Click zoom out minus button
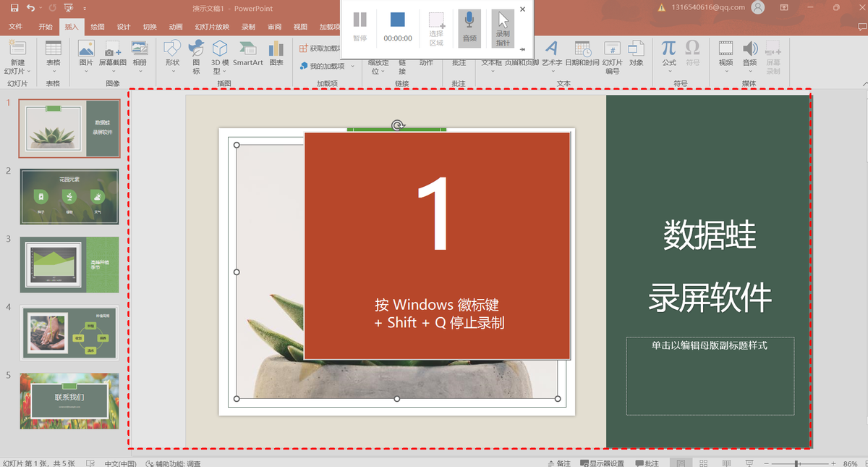Image resolution: width=868 pixels, height=467 pixels. pos(765,463)
